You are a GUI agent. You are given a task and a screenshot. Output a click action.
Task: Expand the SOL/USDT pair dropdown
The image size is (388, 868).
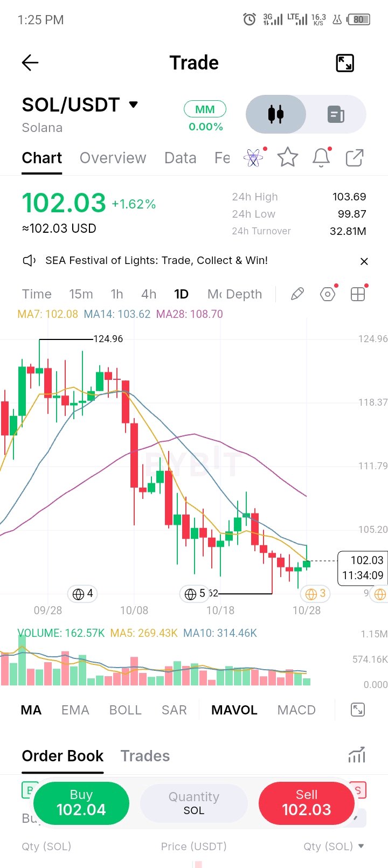click(134, 105)
